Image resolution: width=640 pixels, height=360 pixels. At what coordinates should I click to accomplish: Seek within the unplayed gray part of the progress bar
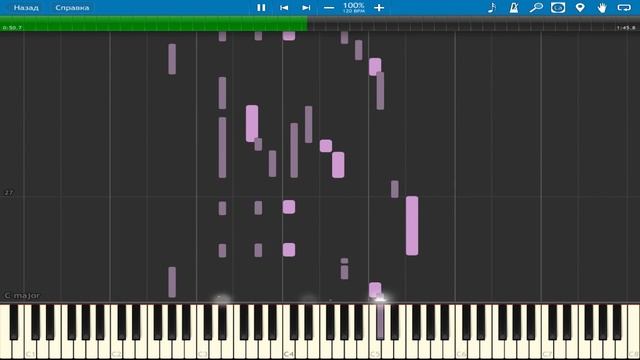(473, 24)
